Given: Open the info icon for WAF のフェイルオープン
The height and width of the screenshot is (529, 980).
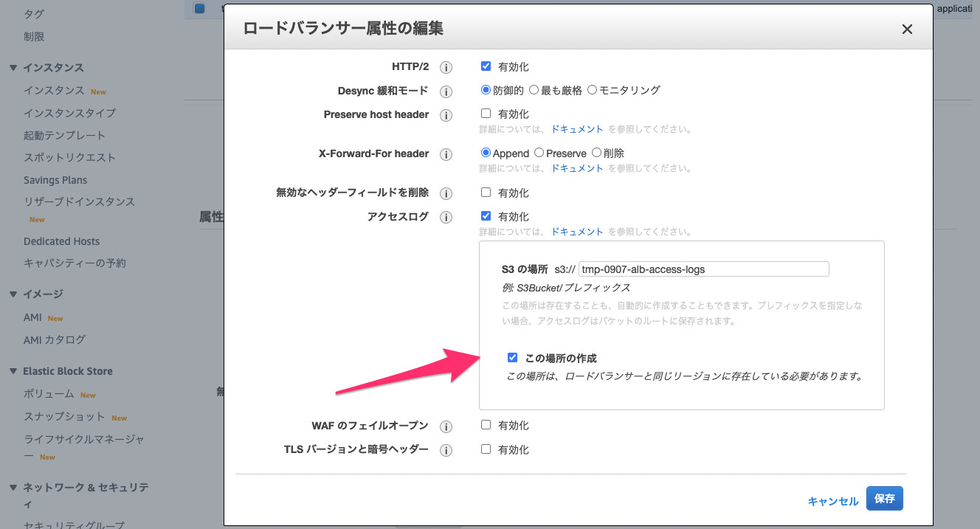Looking at the screenshot, I should (x=446, y=426).
